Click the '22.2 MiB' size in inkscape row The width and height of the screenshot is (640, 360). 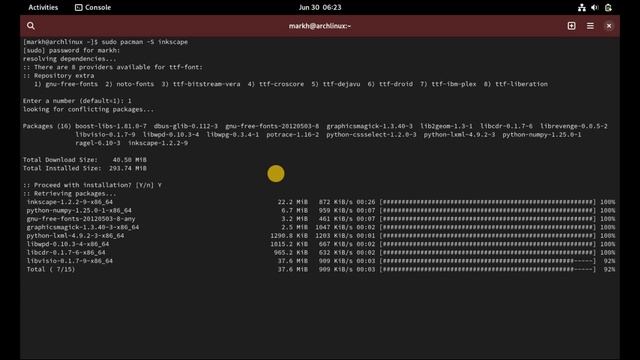(x=293, y=202)
